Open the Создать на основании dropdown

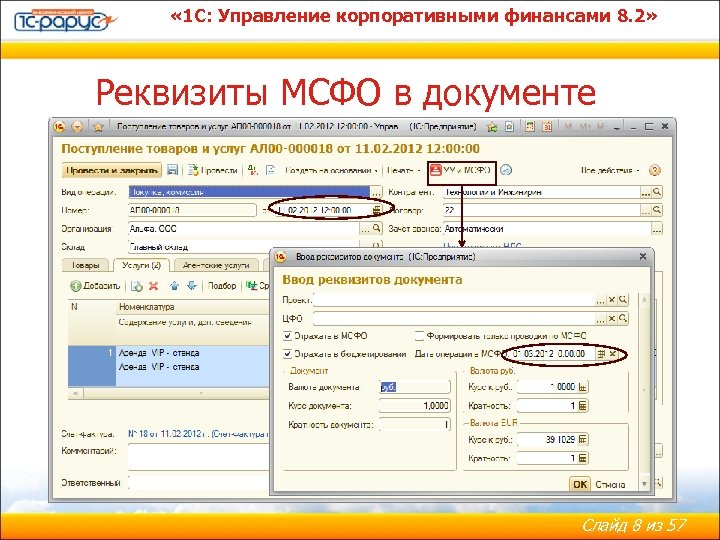pyautogui.click(x=331, y=170)
